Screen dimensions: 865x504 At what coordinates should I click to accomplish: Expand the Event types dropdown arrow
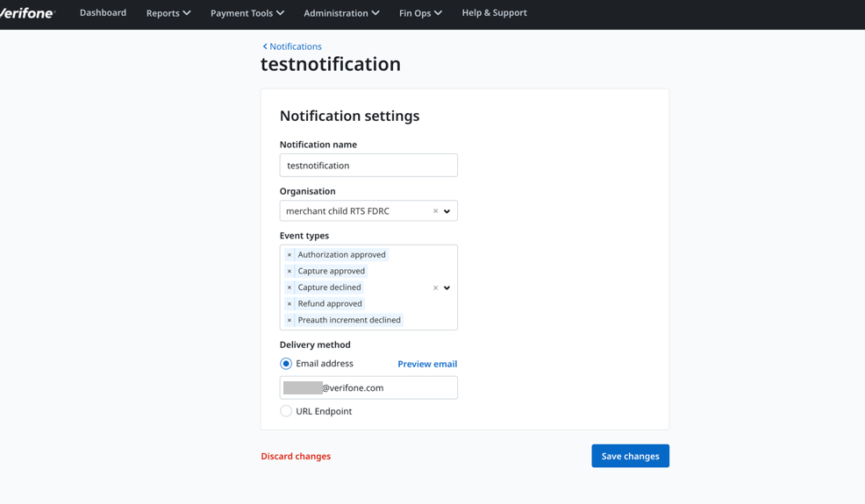[x=447, y=287]
